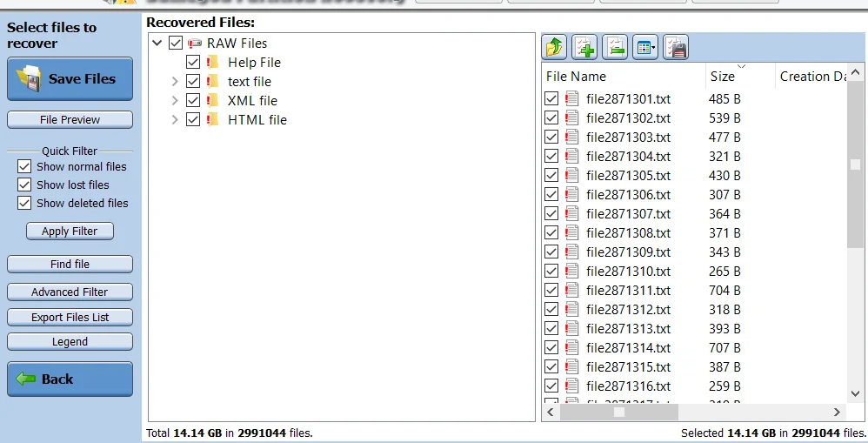Open File Preview
868x443 pixels.
click(70, 119)
